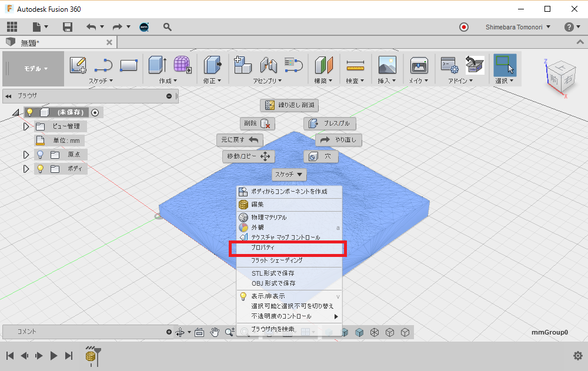This screenshot has width=588, height=371.
Task: Activate the Select tool icon
Action: (505, 65)
